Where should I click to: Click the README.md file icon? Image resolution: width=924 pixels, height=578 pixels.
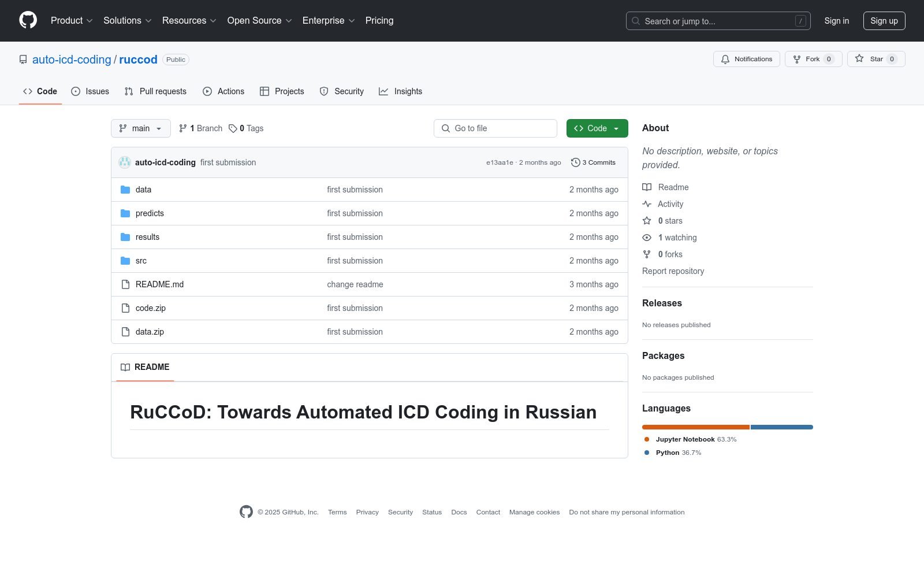125,284
